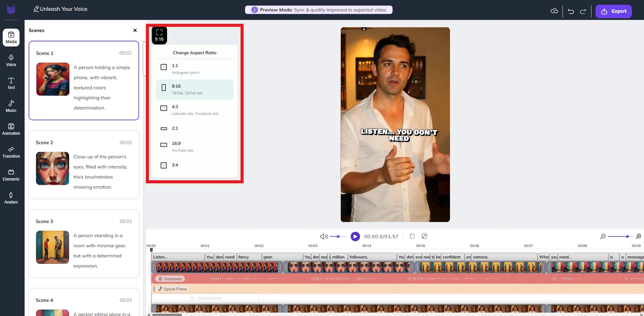Open the Voice panel

pos(11,60)
